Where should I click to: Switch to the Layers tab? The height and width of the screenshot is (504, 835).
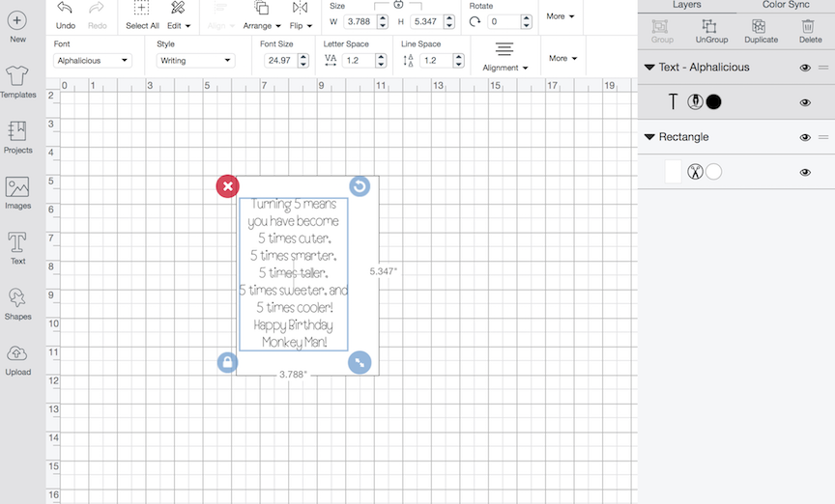click(x=686, y=5)
